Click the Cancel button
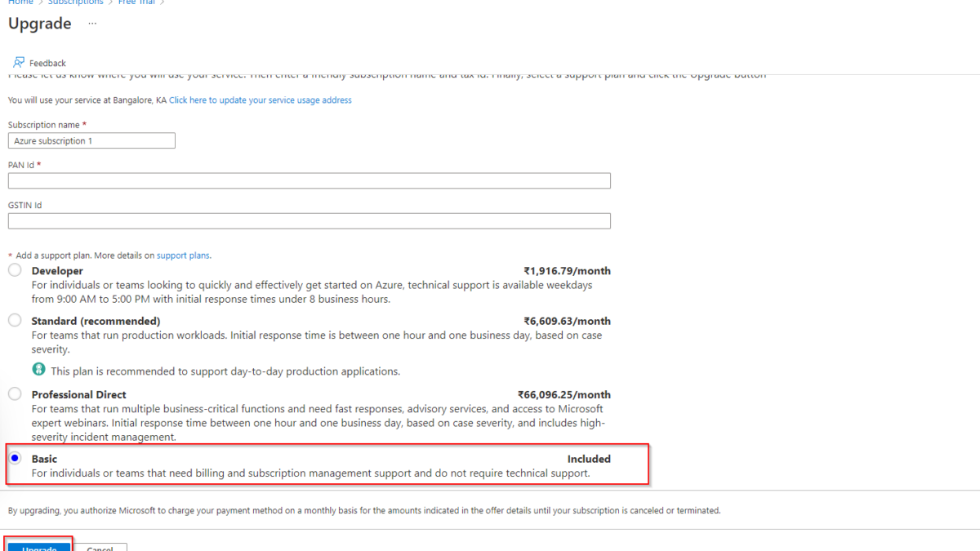This screenshot has width=980, height=551. [x=100, y=547]
